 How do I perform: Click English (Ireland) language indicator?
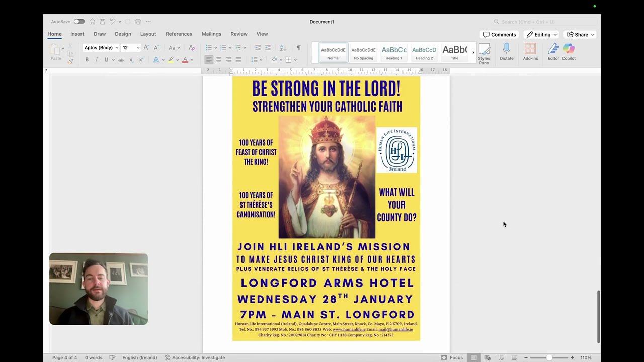pos(139,358)
